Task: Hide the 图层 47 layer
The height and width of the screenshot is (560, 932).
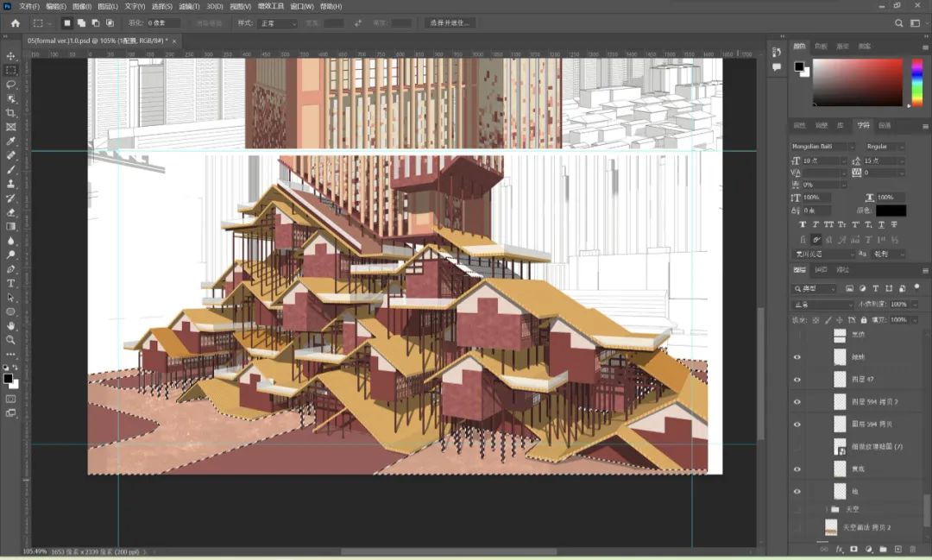Action: pos(797,380)
